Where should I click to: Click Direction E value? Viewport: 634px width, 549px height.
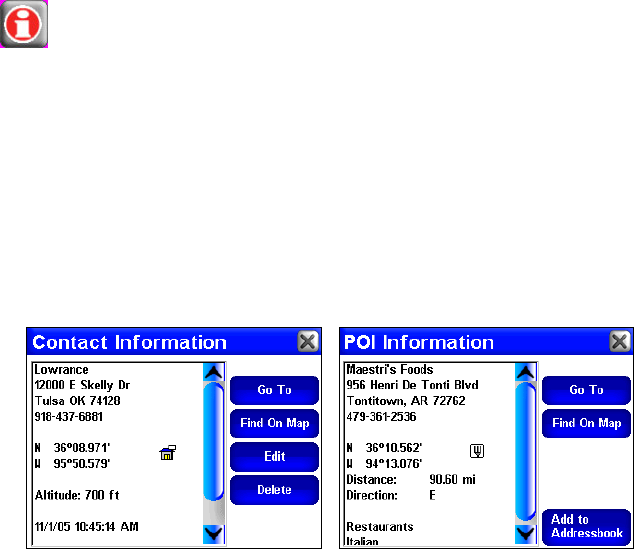(x=433, y=495)
